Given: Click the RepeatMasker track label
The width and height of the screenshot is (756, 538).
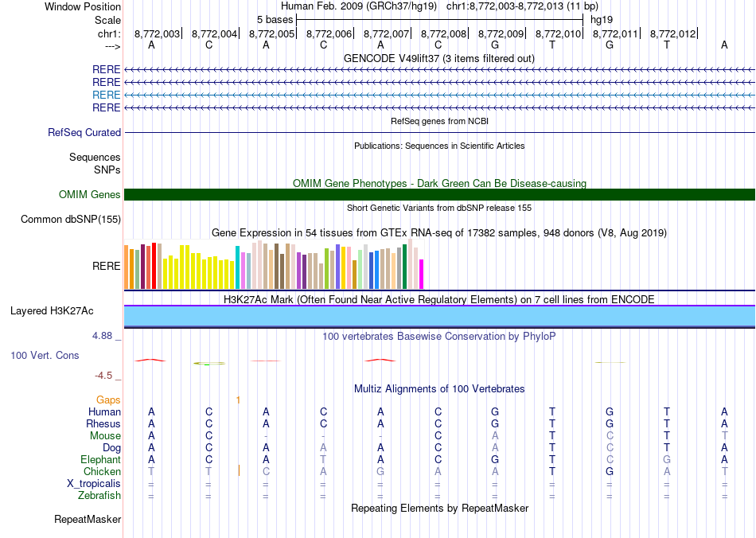Looking at the screenshot, I should [x=88, y=519].
